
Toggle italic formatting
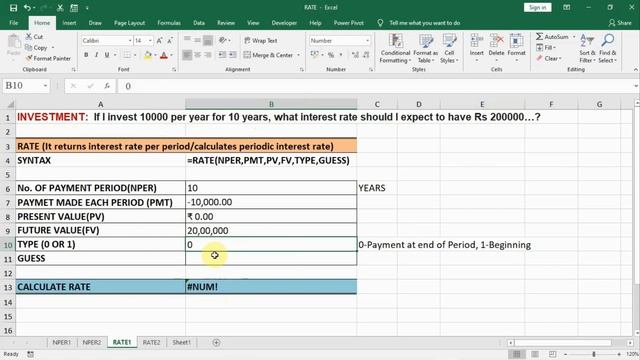click(96, 55)
